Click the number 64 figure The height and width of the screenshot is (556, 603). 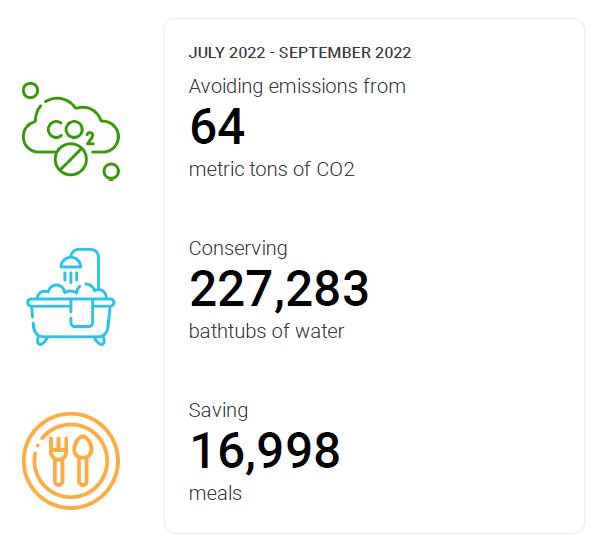tap(217, 127)
